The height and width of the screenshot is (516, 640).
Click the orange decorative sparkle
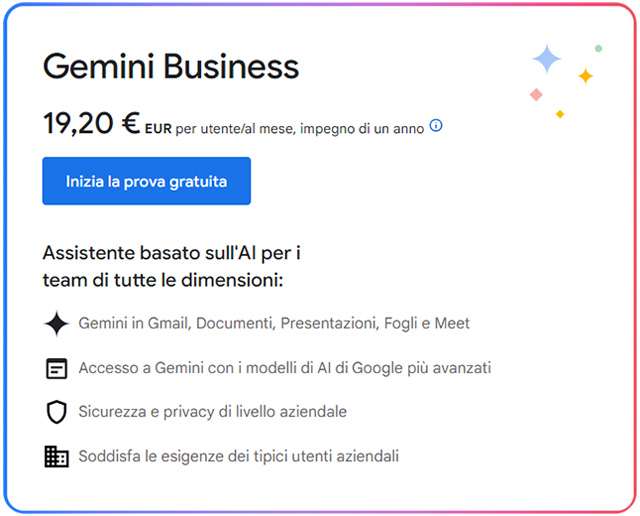[x=586, y=76]
